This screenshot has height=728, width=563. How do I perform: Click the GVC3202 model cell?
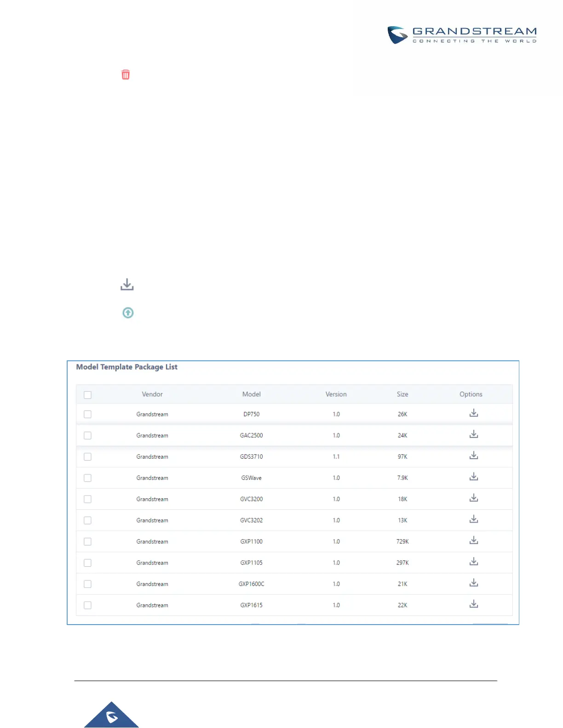(252, 520)
